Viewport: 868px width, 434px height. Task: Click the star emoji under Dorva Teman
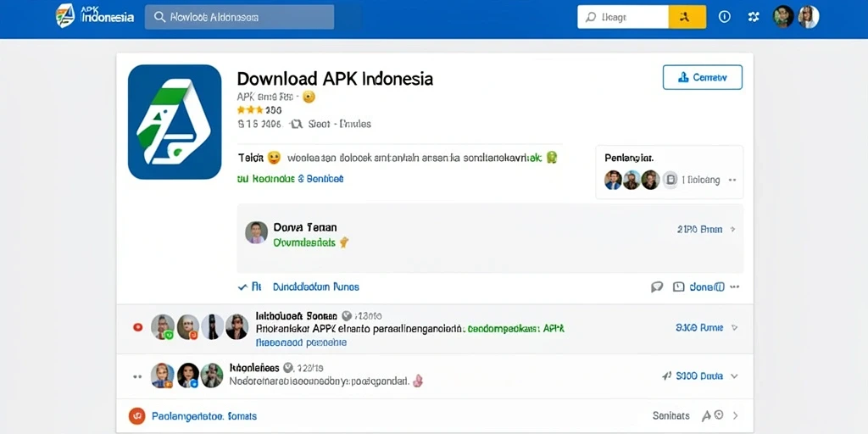343,242
